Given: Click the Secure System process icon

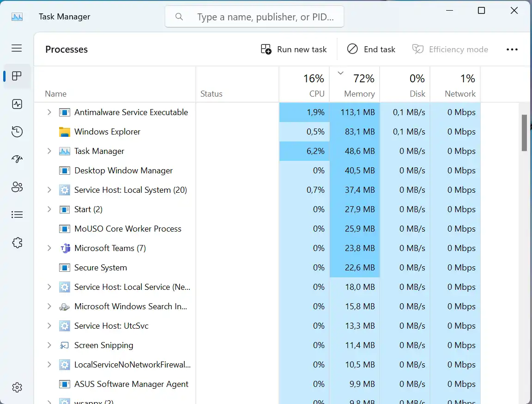Looking at the screenshot, I should pos(65,268).
